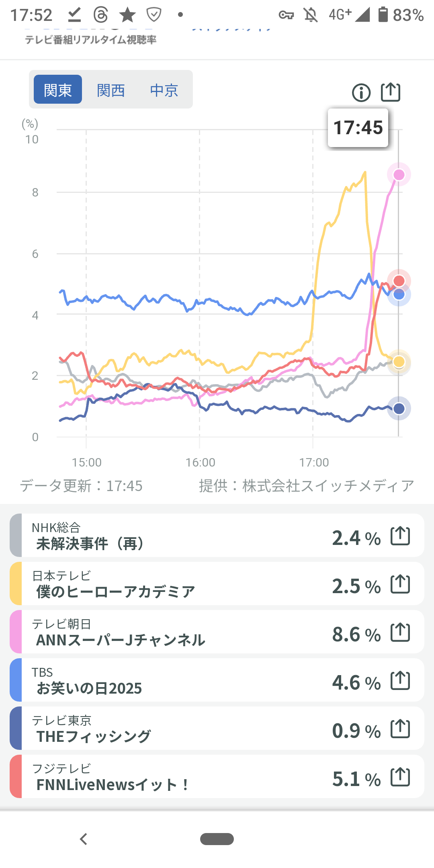The width and height of the screenshot is (434, 868).
Task: Switch to the 関西 region tab
Action: (x=111, y=90)
